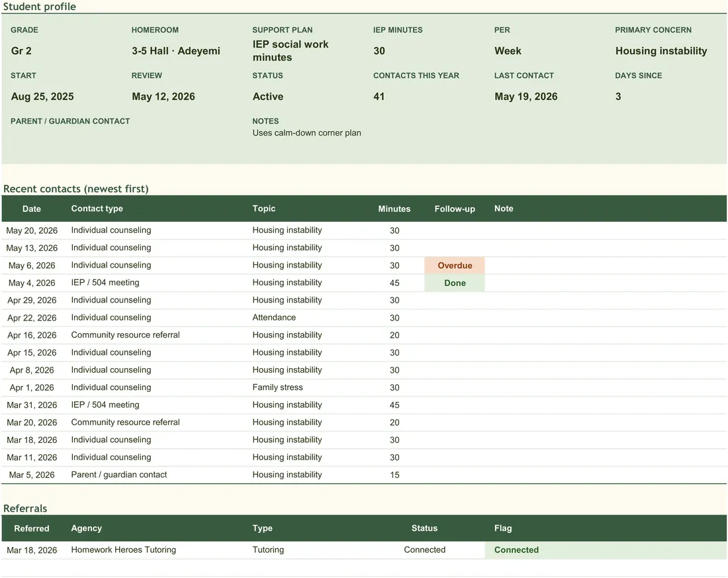The width and height of the screenshot is (728, 578).
Task: Select the 'Referred' column header
Action: (x=32, y=528)
